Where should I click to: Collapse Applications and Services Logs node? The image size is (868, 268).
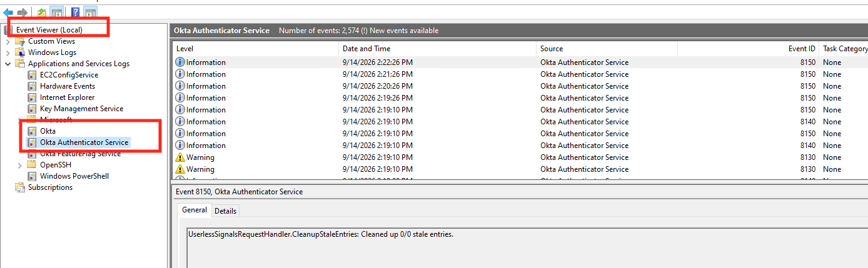coord(8,64)
